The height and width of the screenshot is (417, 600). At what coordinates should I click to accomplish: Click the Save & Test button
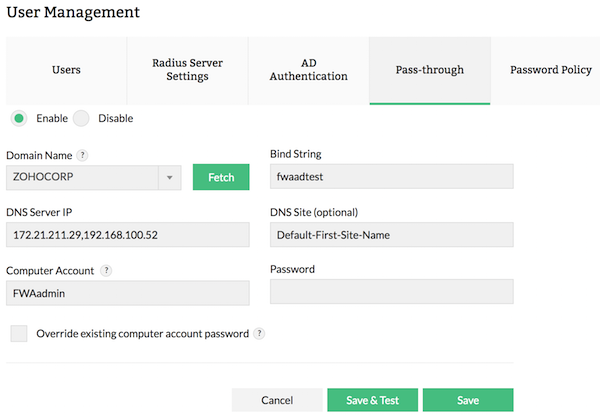(x=372, y=400)
